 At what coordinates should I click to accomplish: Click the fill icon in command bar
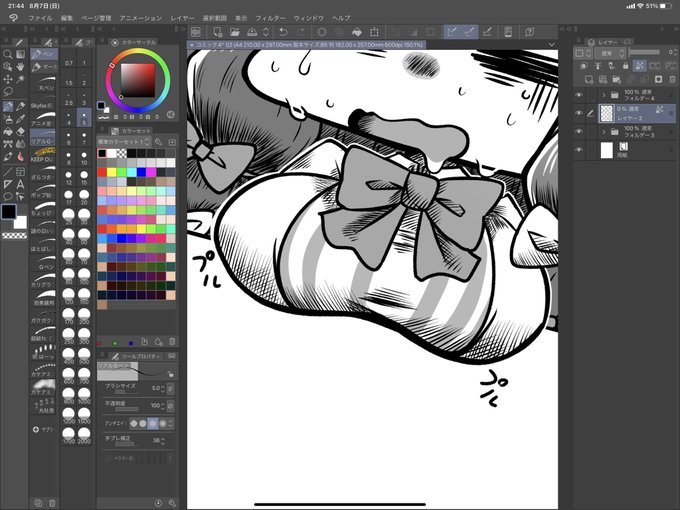click(x=356, y=32)
